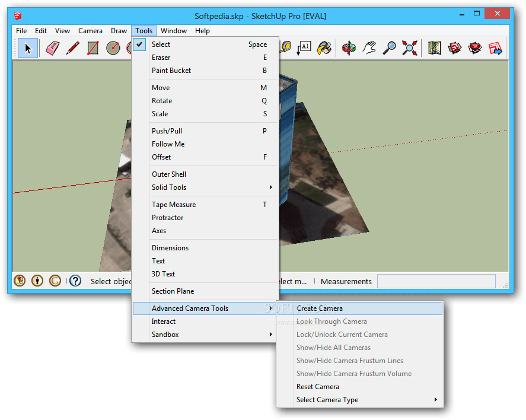
Task: Expand the Select Camera Type submenu
Action: (360, 400)
